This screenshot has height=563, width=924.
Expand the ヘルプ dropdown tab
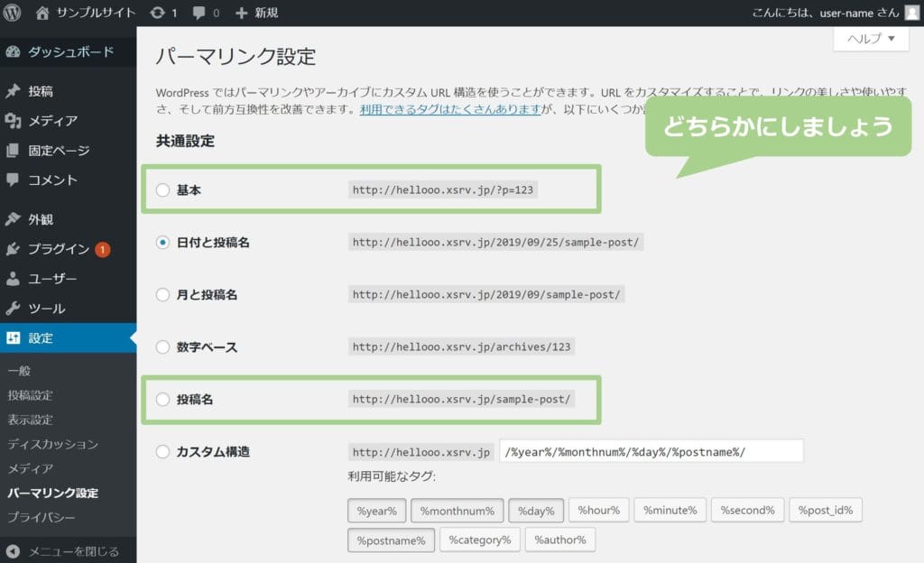[870, 39]
